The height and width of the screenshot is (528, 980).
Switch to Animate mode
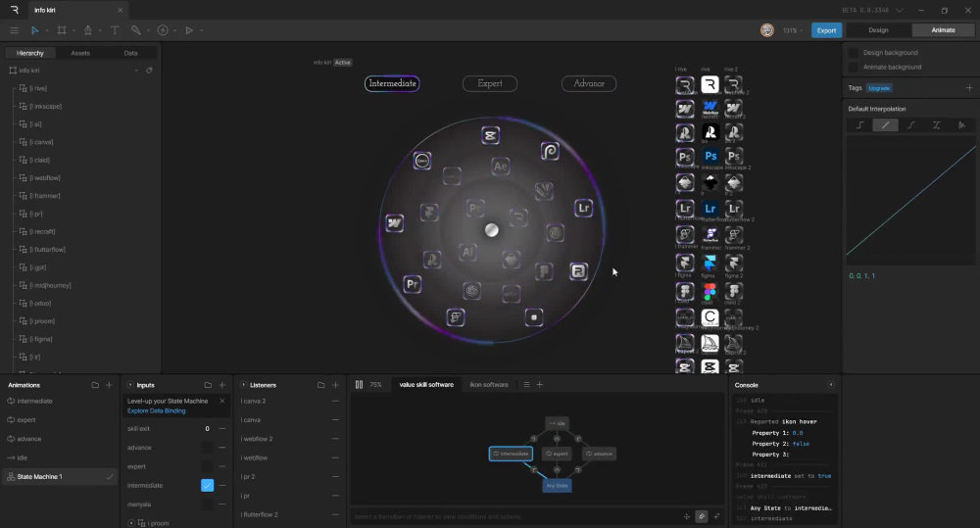click(943, 30)
